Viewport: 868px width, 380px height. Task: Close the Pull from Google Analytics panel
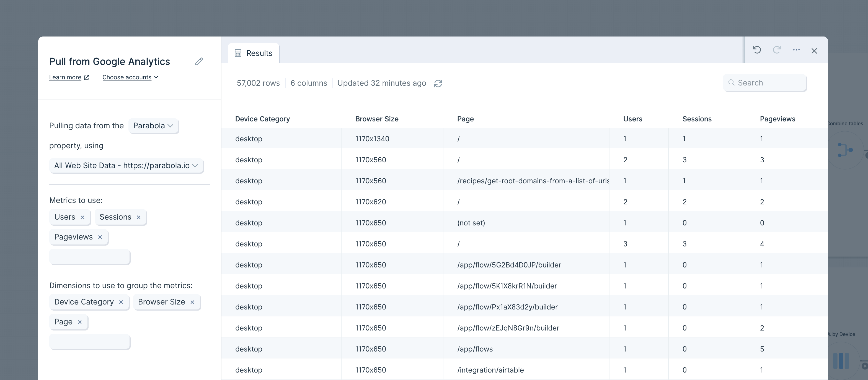814,51
